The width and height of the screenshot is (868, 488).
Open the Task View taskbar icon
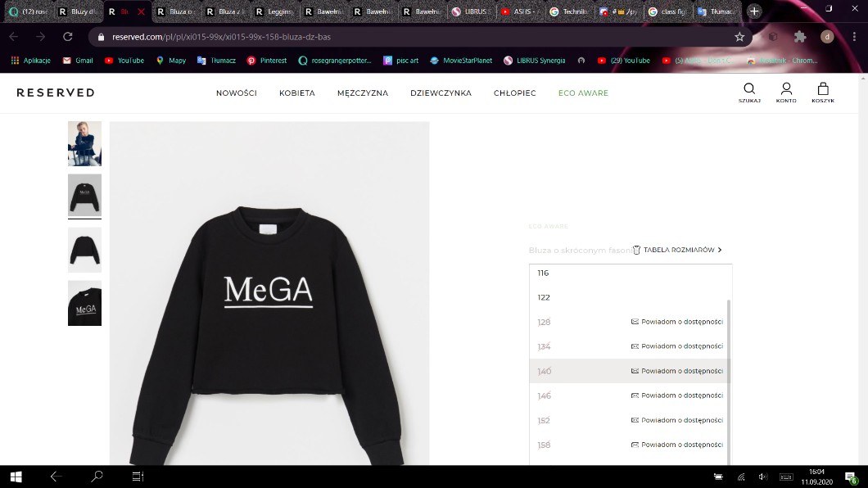point(138,477)
